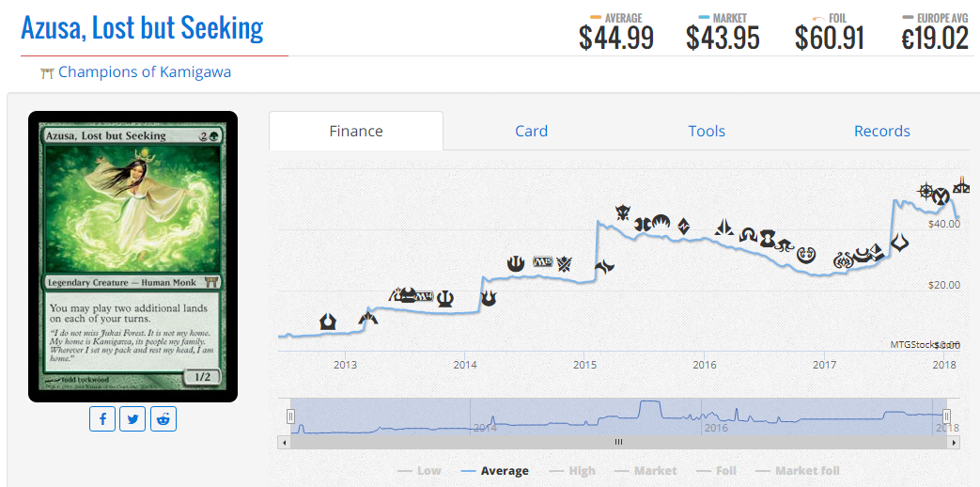This screenshot has height=487, width=980.
Task: Click the Kaladesh swirl set symbol
Action: click(806, 255)
